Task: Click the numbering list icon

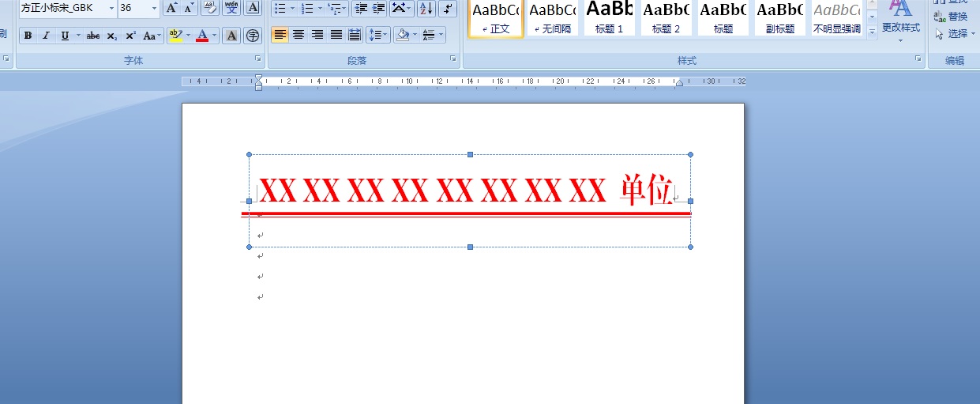Action: 307,8
